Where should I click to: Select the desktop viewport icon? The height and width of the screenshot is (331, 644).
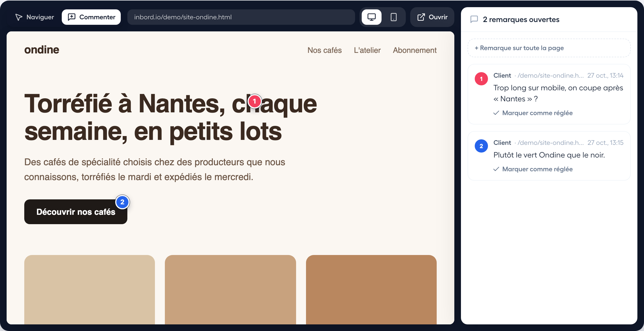(372, 17)
